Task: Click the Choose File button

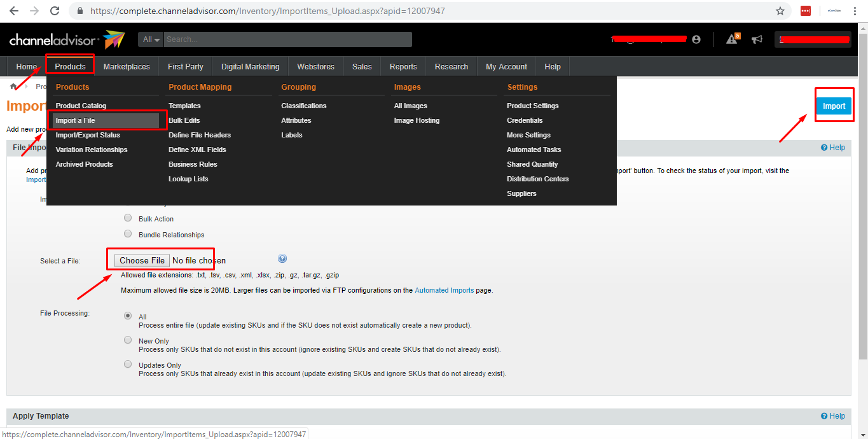Action: pyautogui.click(x=142, y=260)
